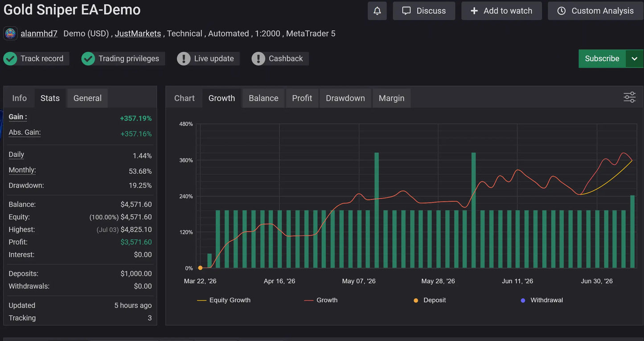This screenshot has height=341, width=644.
Task: Click alanmhd7 user avatar
Action: [10, 33]
